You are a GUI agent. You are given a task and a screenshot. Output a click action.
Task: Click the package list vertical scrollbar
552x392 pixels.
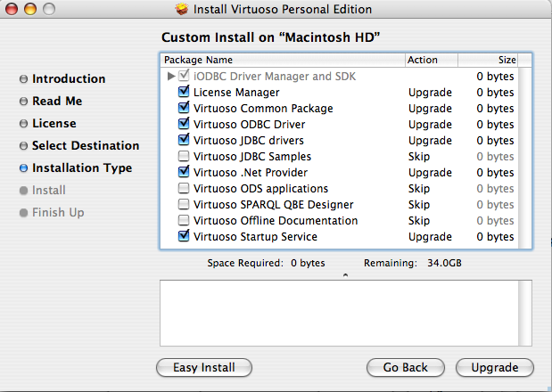pyautogui.click(x=525, y=158)
